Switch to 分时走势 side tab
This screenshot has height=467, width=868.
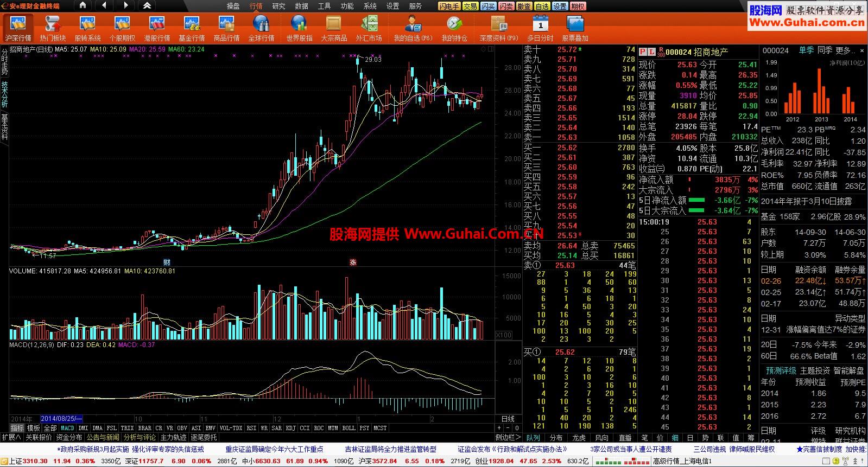4,62
